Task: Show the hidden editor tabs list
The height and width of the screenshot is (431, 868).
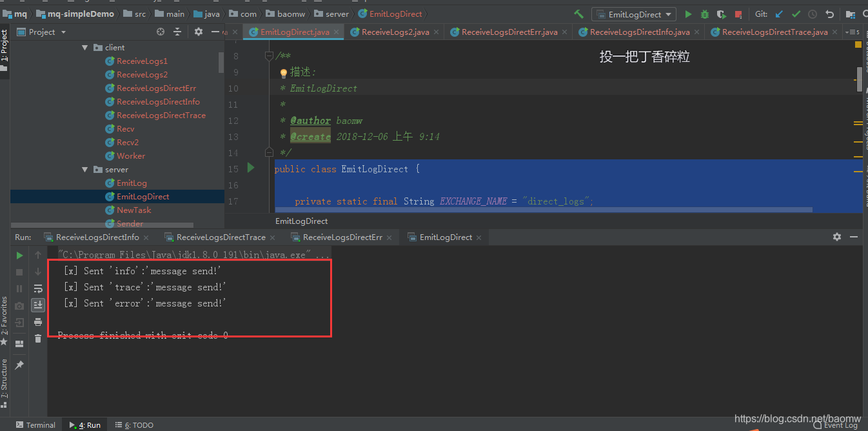Action: click(853, 32)
